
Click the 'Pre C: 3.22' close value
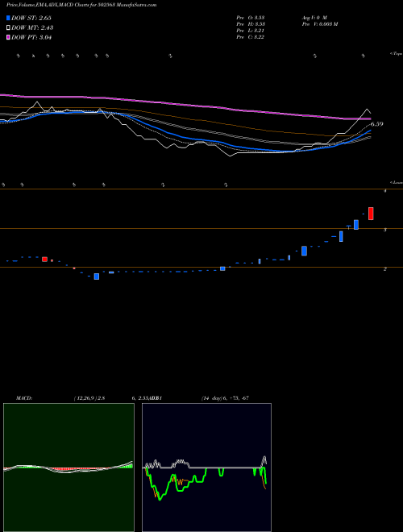(x=251, y=37)
